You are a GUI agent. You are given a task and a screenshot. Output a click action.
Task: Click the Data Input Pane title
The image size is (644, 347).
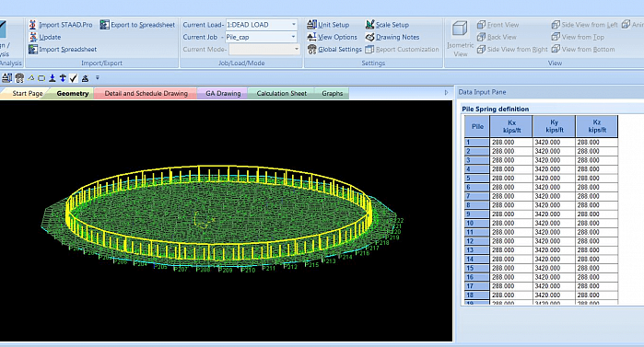(482, 92)
